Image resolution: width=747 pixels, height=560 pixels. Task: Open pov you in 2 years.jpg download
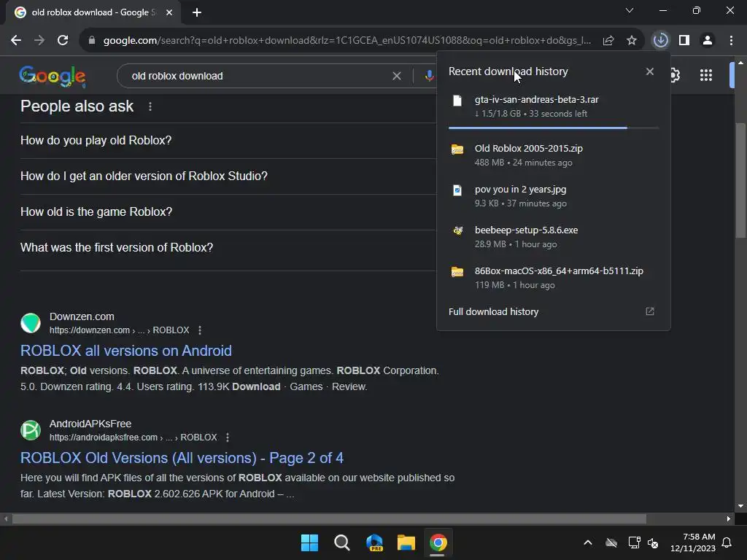(553, 196)
